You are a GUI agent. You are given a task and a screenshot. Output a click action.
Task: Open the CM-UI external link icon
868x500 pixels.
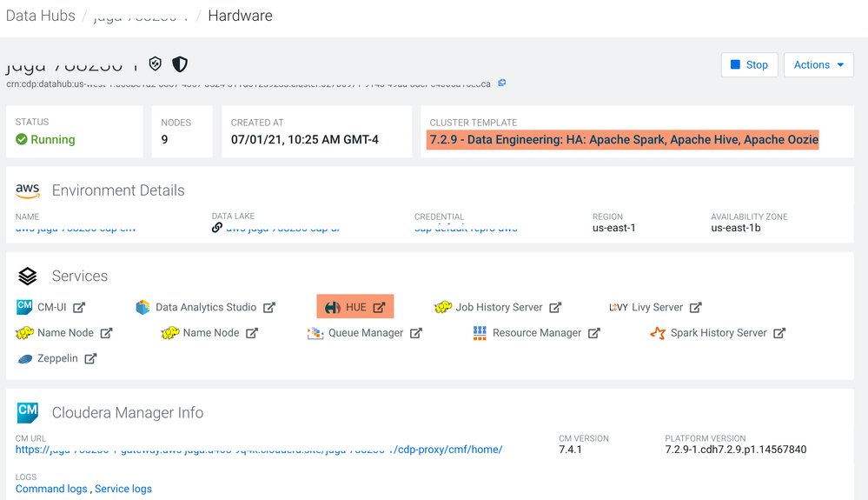click(79, 307)
